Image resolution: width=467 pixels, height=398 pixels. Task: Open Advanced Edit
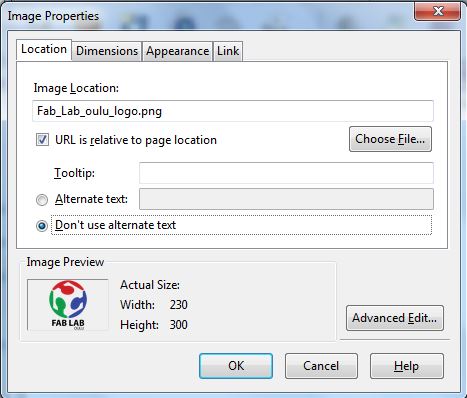point(395,318)
